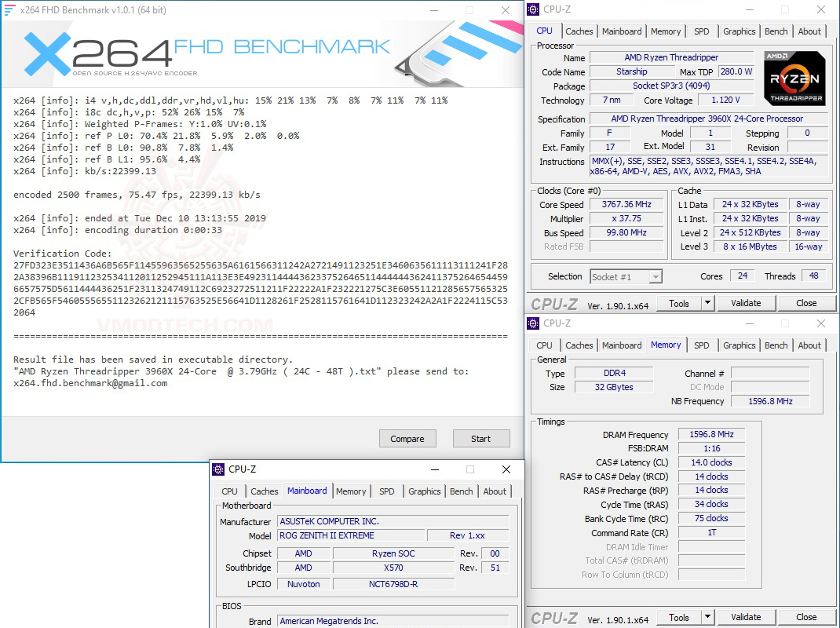Open Mainboard tab in CPU-Z Memory window
The image size is (840, 628).
coord(622,345)
